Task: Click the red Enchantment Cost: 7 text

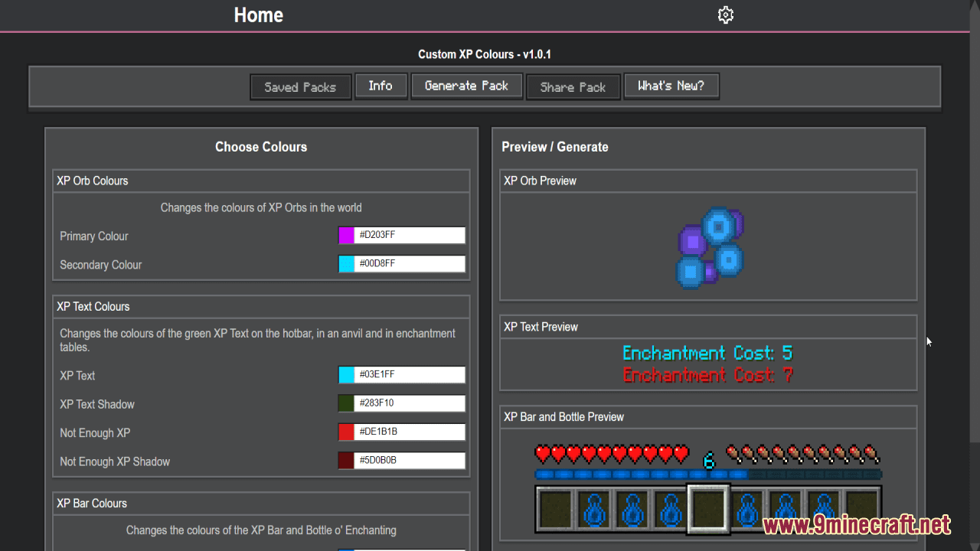Action: tap(707, 375)
